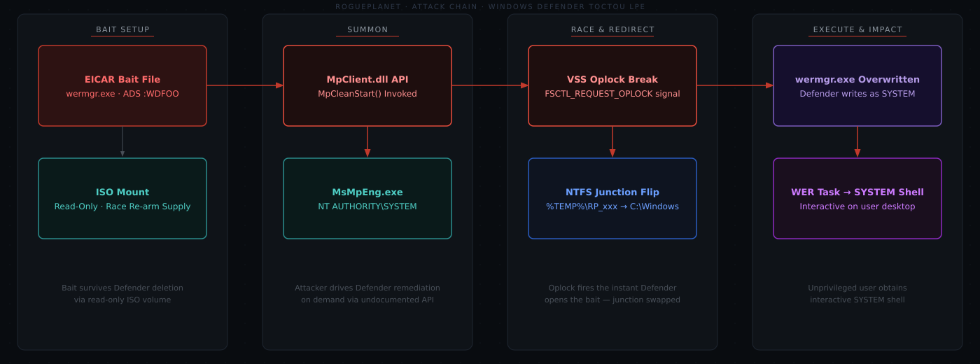Click the RoguePlanet attack chain title text

click(490, 7)
